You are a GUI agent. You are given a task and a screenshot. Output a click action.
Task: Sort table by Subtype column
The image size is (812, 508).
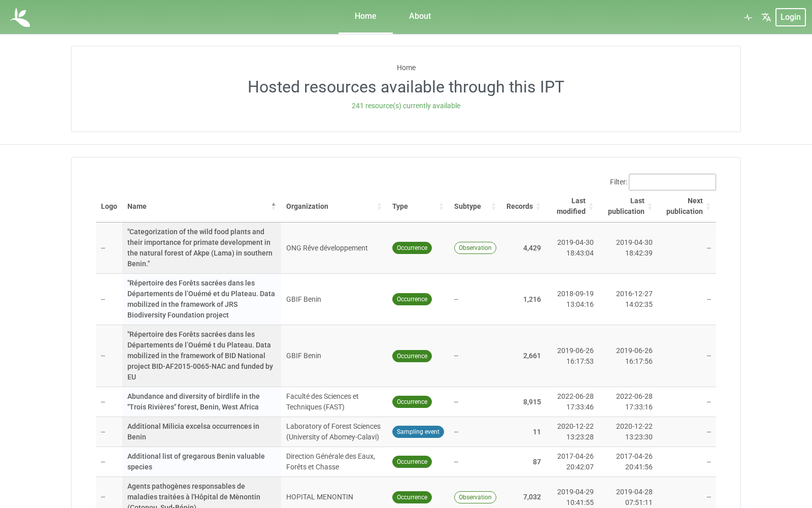click(x=475, y=206)
